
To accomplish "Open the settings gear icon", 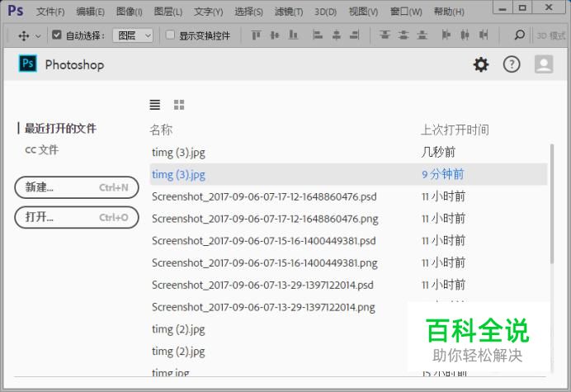I will [481, 64].
